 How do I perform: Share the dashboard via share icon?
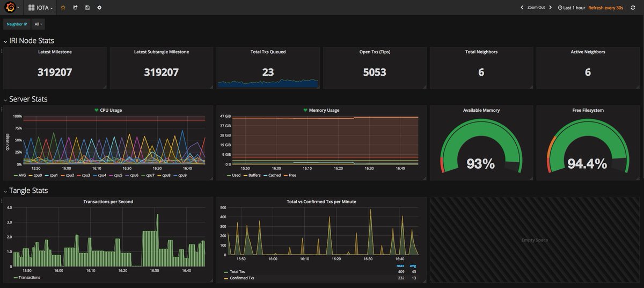[75, 8]
